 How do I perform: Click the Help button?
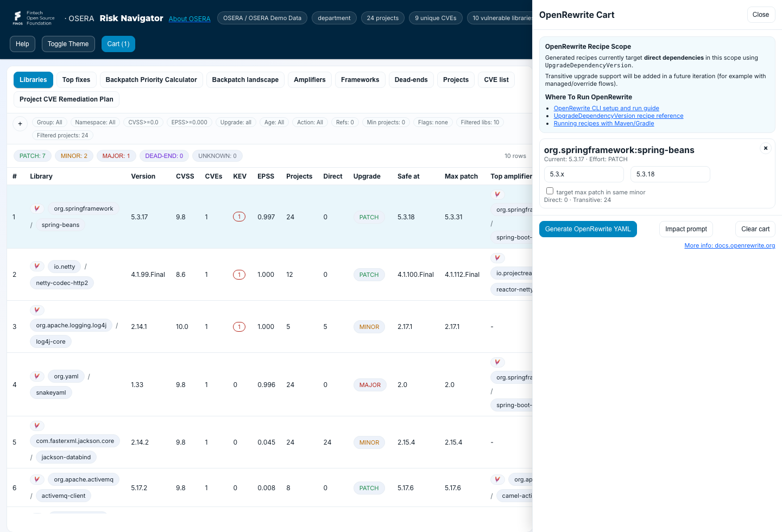pyautogui.click(x=22, y=44)
